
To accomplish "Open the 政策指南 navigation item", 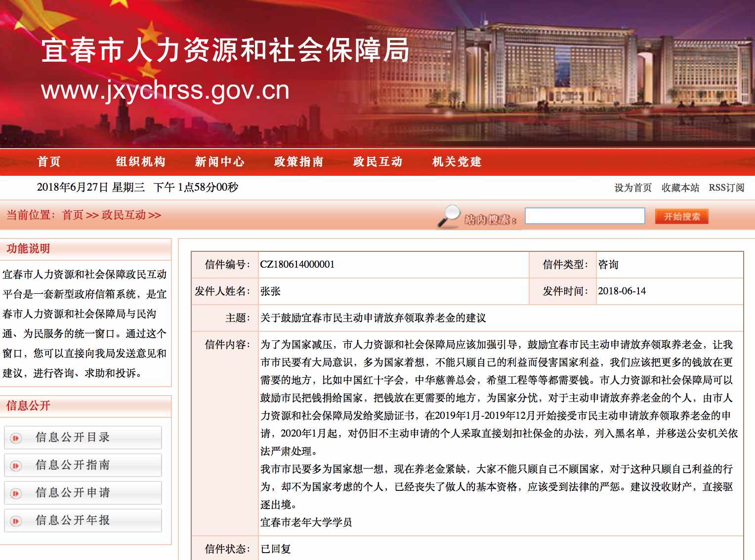I will coord(299,162).
